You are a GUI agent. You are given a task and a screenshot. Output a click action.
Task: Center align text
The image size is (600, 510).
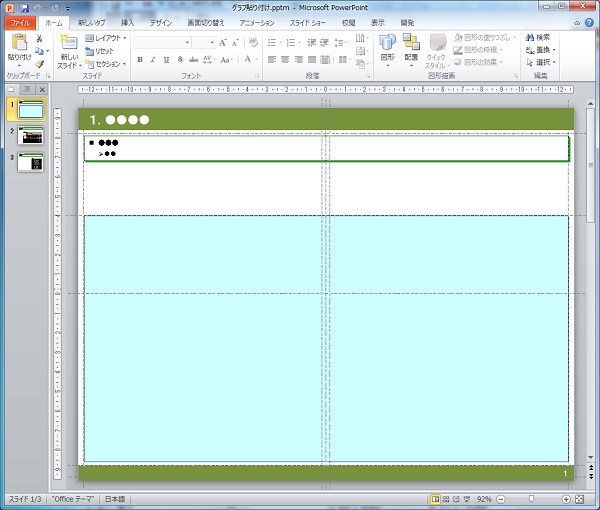(285, 60)
